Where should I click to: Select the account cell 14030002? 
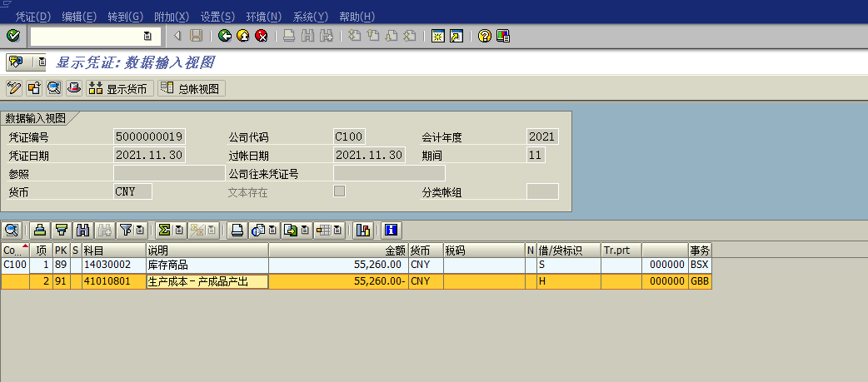113,265
